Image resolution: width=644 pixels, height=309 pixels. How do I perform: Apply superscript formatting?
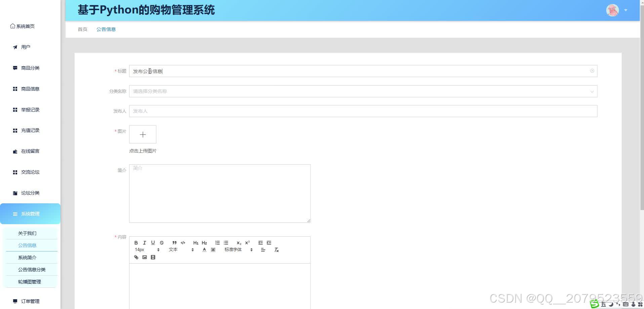pos(247,243)
